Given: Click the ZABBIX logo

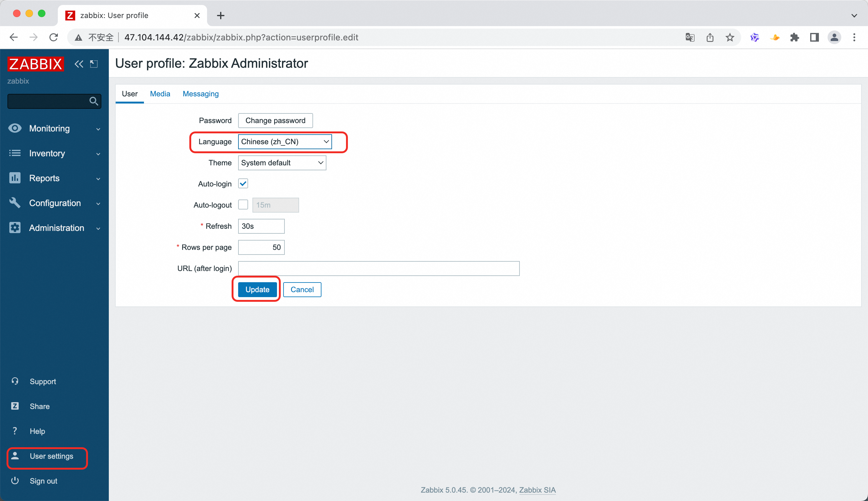Looking at the screenshot, I should click(x=35, y=64).
